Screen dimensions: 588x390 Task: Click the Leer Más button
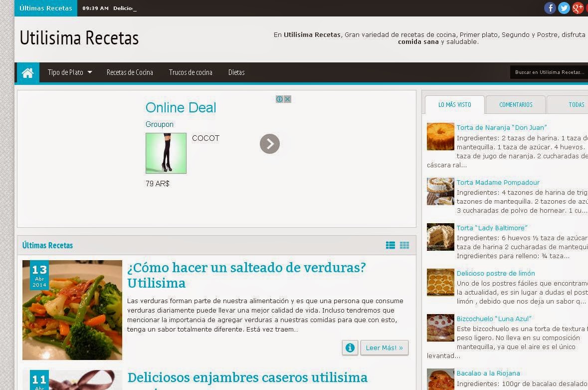coord(385,348)
